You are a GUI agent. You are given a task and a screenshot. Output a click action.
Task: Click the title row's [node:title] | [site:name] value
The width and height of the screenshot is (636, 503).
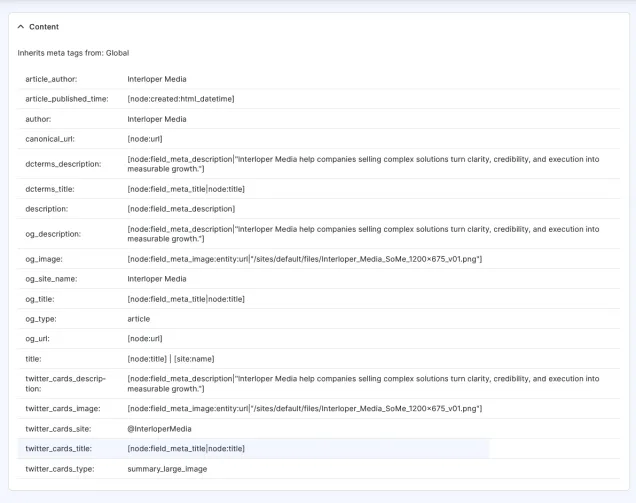click(x=170, y=359)
